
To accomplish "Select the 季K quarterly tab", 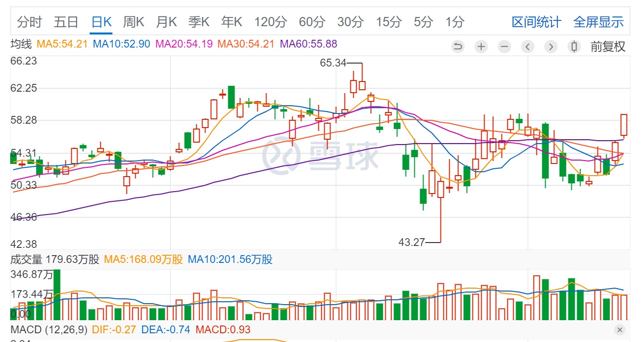I will (199, 22).
